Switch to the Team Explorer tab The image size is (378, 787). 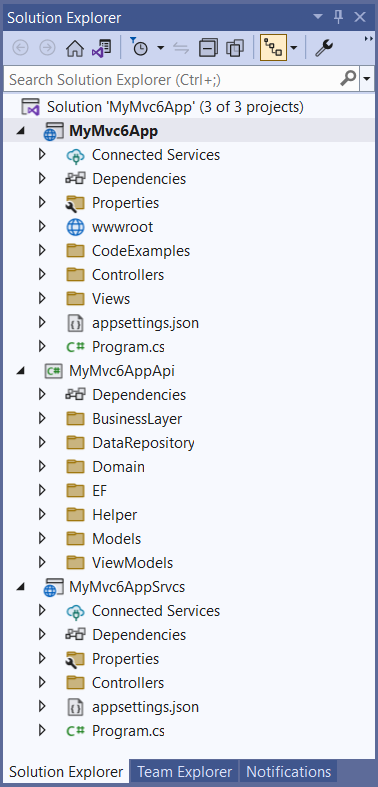point(185,771)
